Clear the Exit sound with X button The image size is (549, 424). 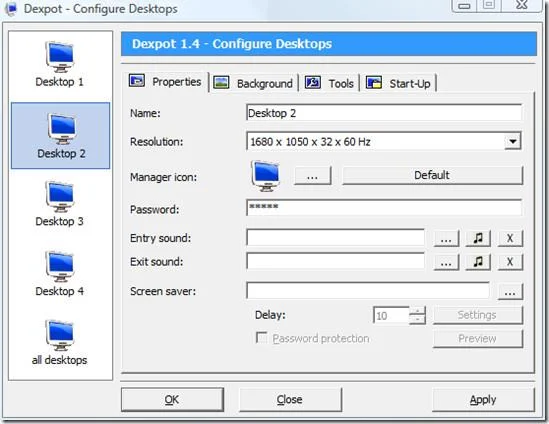click(x=510, y=262)
